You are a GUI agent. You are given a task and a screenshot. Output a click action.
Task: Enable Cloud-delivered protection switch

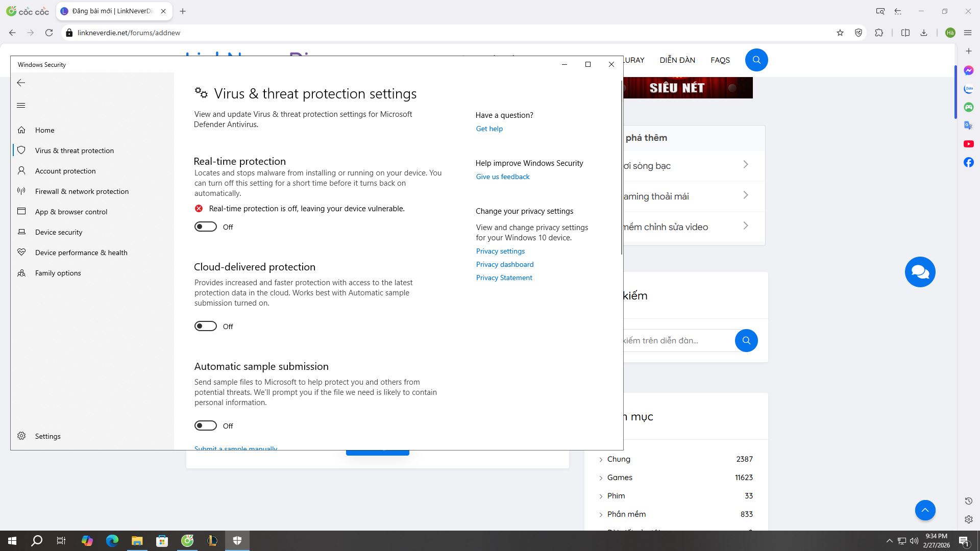pyautogui.click(x=206, y=327)
